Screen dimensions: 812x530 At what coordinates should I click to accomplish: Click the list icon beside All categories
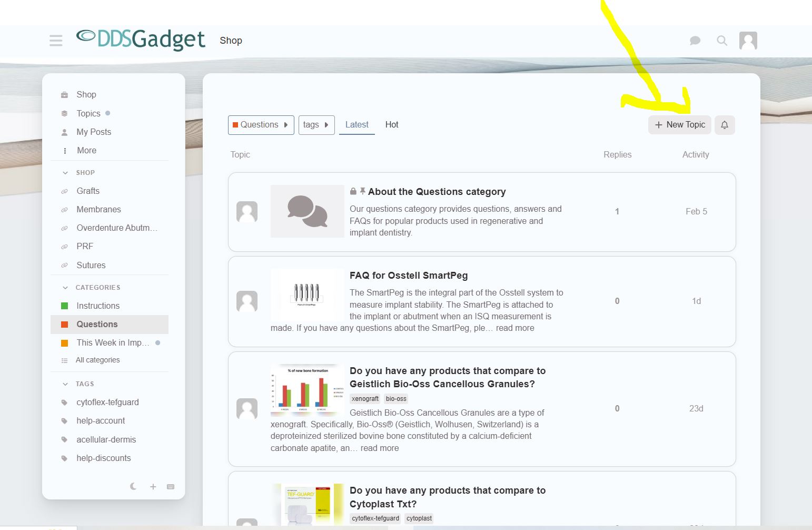coord(65,360)
